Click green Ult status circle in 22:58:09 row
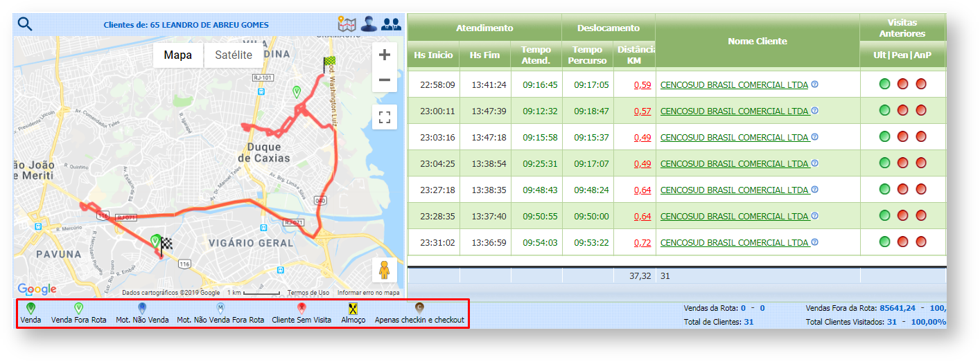This screenshot has height=362, width=980. coord(884,84)
